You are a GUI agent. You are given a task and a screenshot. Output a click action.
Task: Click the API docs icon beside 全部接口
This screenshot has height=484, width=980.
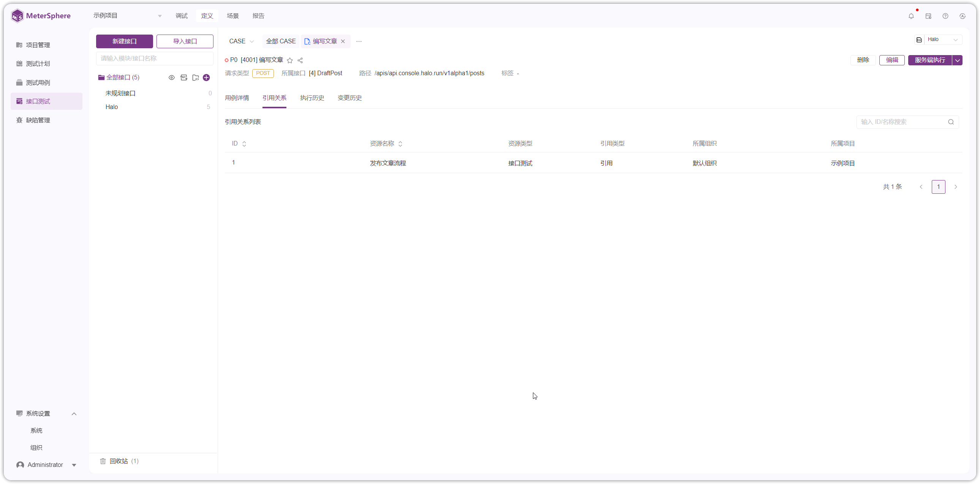click(184, 78)
